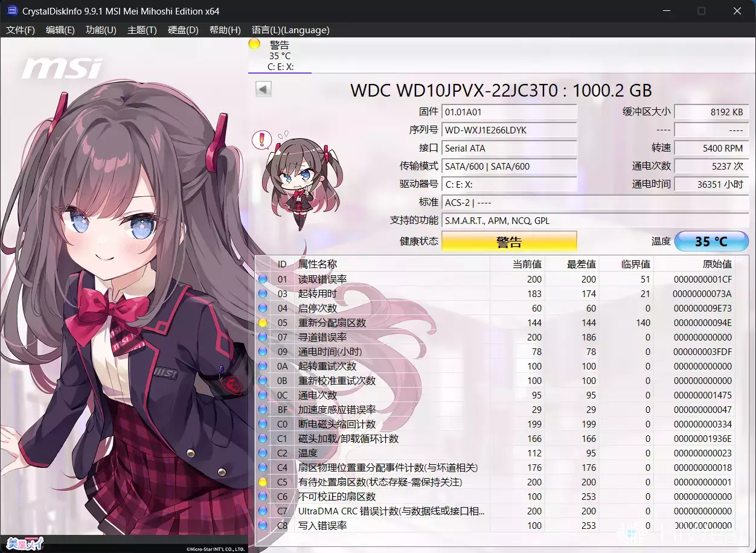Select the 加速度感应错误率 attribute name
Screen dimensions: 756x553
337,409
